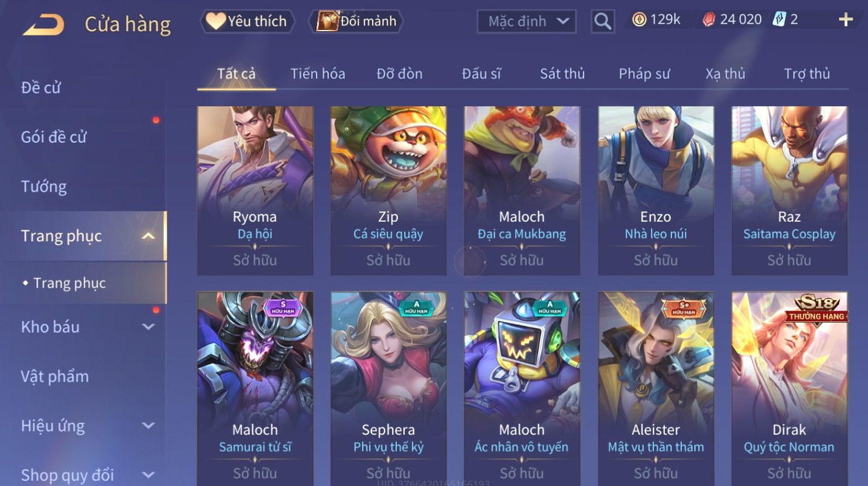Open Tướng in the sidebar
Viewport: 868px width, 486px height.
pos(44,186)
